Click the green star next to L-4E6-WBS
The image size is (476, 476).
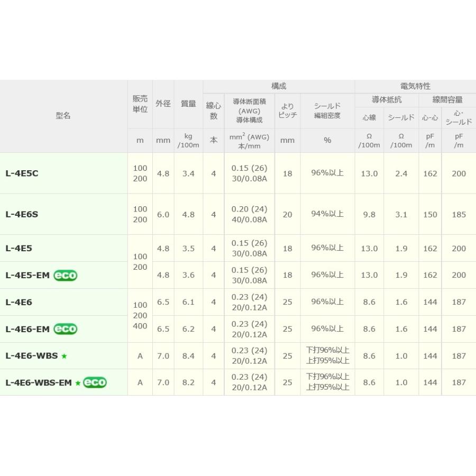click(x=64, y=356)
